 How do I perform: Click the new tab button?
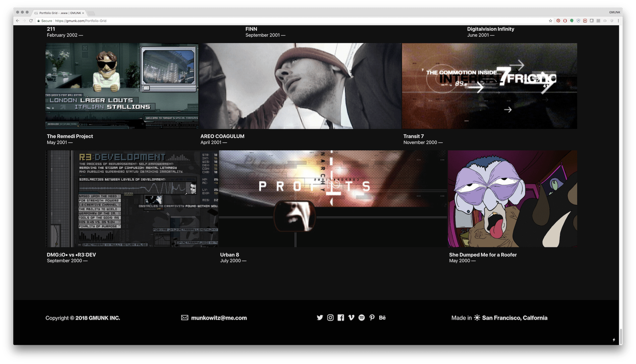tap(91, 13)
